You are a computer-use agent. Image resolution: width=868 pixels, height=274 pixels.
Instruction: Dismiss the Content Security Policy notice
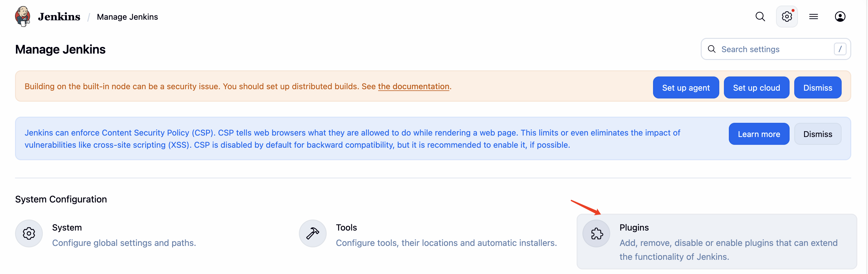click(817, 134)
